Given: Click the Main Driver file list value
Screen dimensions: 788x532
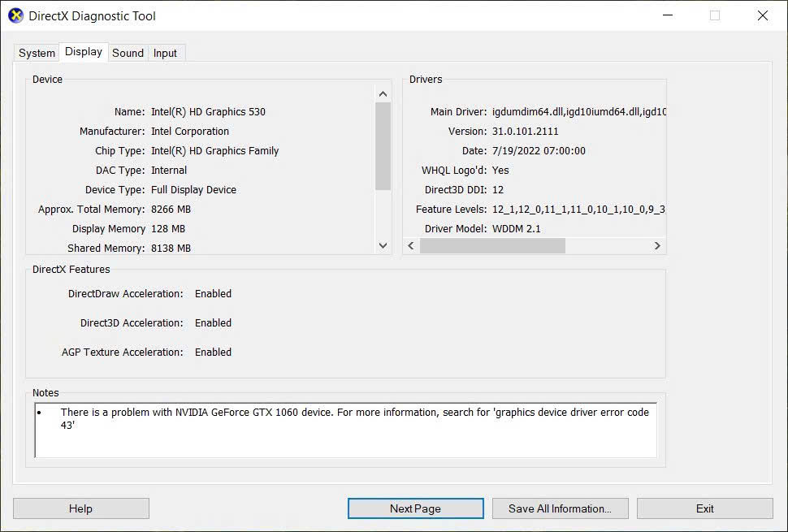Looking at the screenshot, I should tap(578, 112).
